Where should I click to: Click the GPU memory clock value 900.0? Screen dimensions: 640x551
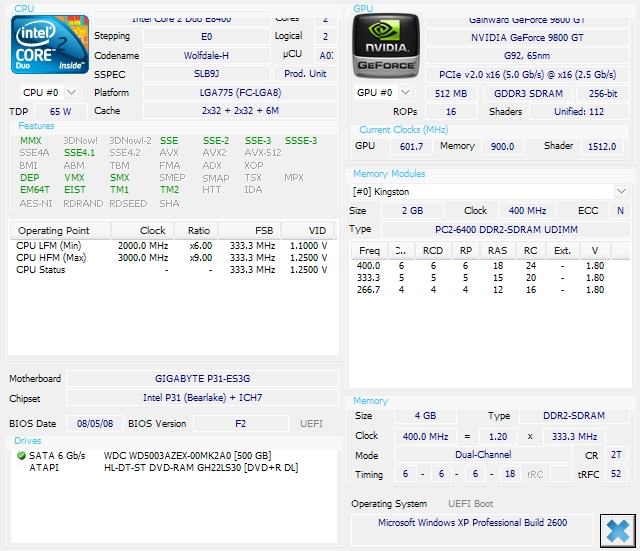(502, 147)
